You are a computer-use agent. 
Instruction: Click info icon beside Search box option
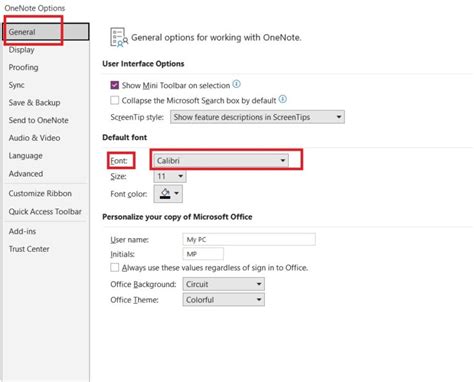coord(283,99)
